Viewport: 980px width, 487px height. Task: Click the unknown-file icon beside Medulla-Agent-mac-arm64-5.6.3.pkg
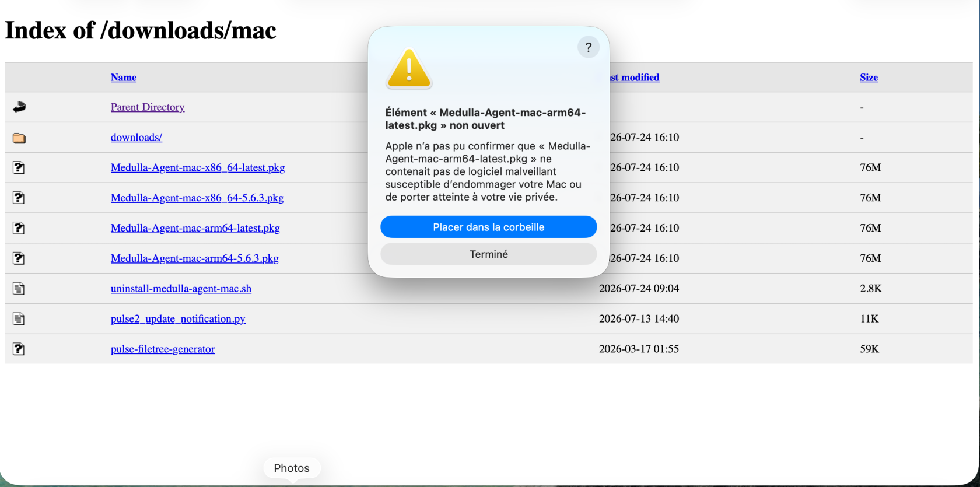pyautogui.click(x=19, y=258)
